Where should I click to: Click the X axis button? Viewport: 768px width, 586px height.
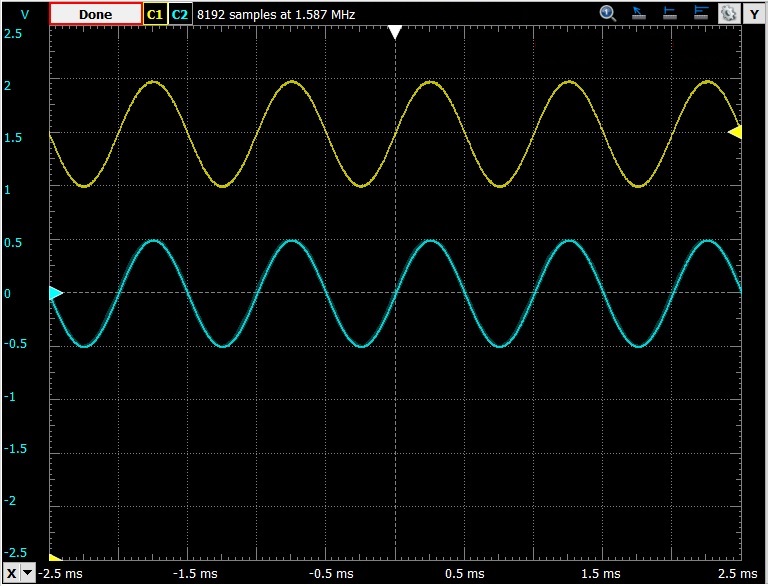(x=11, y=573)
